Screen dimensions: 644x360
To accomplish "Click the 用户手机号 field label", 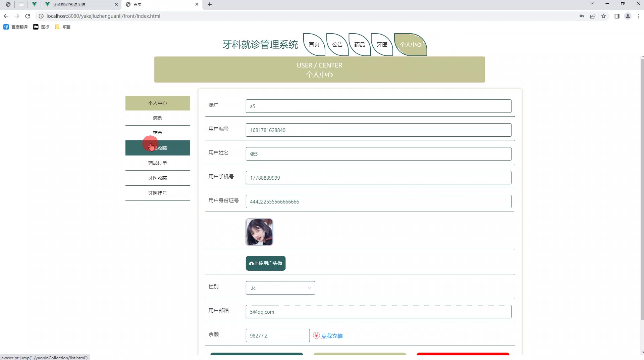I will tap(221, 177).
